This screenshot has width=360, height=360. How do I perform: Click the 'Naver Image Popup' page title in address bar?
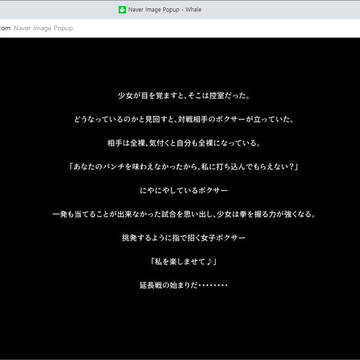pos(43,28)
